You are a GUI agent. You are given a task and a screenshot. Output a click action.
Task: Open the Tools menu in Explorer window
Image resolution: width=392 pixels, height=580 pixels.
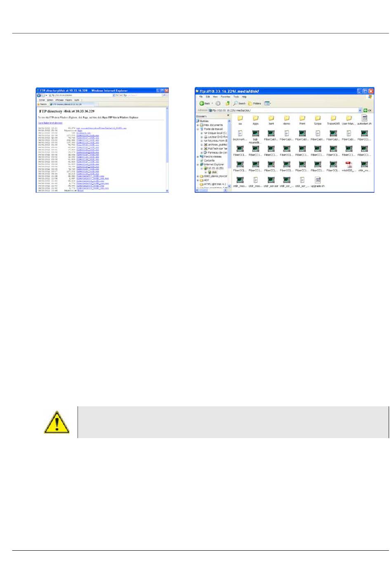(236, 97)
